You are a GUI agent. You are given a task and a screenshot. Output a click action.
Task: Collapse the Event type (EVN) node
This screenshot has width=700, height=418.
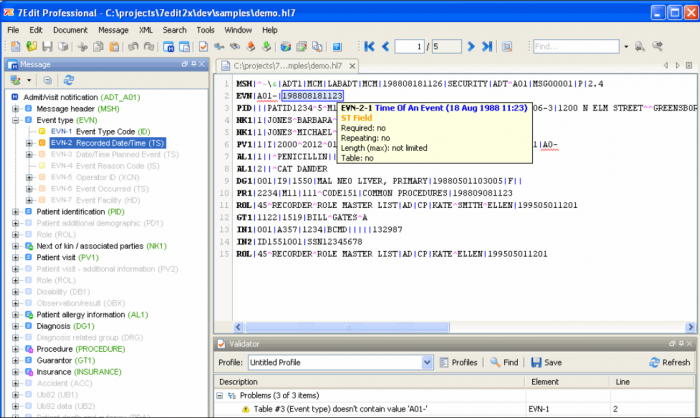click(16, 120)
